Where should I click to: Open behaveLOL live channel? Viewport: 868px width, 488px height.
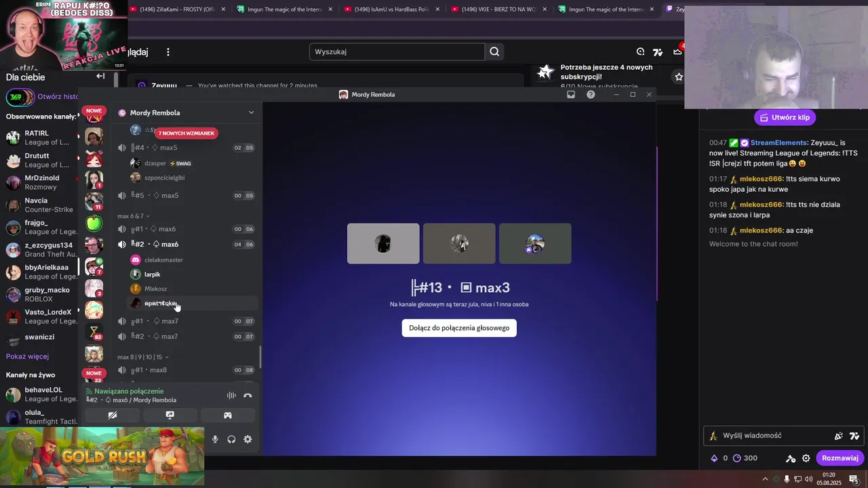41,394
